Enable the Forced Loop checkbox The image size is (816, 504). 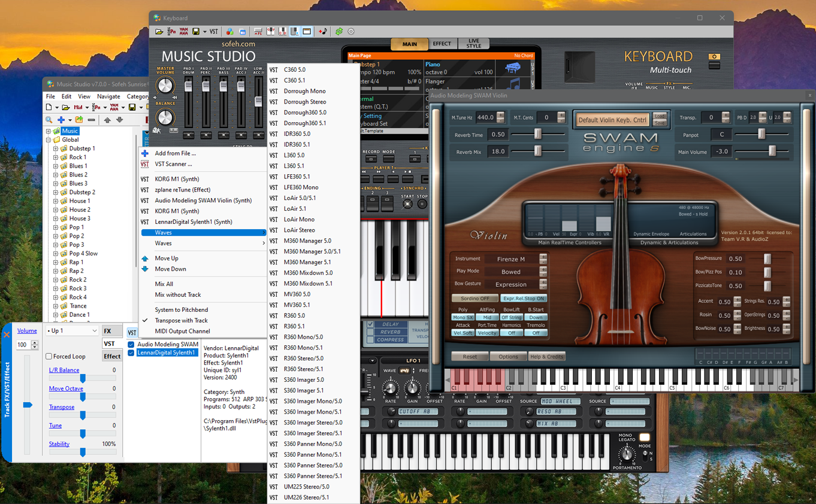point(49,357)
